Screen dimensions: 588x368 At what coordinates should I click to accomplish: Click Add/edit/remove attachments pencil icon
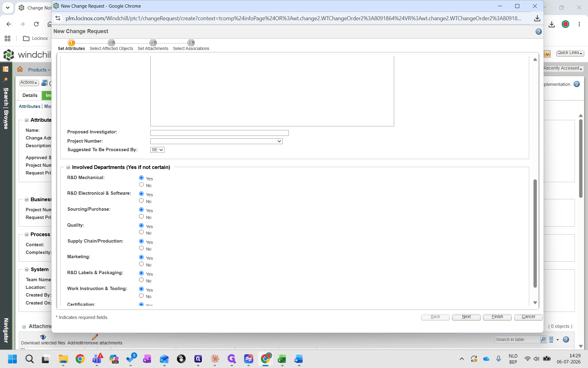click(95, 337)
